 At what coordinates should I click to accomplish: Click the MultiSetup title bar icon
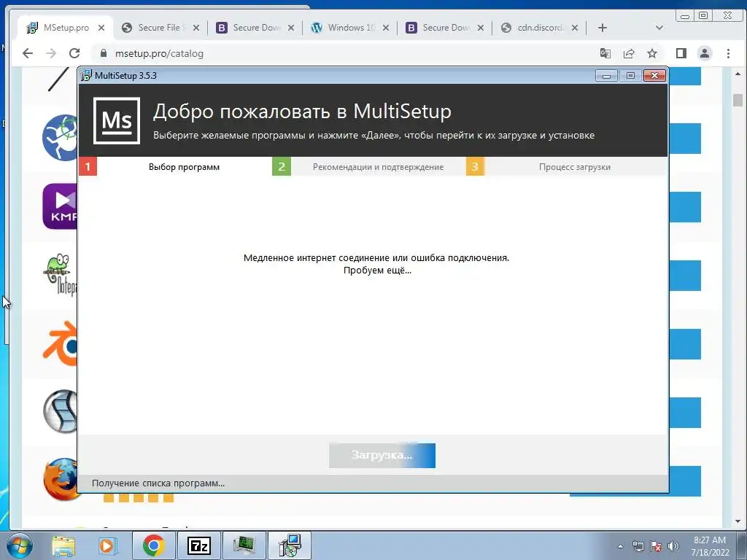click(x=86, y=75)
